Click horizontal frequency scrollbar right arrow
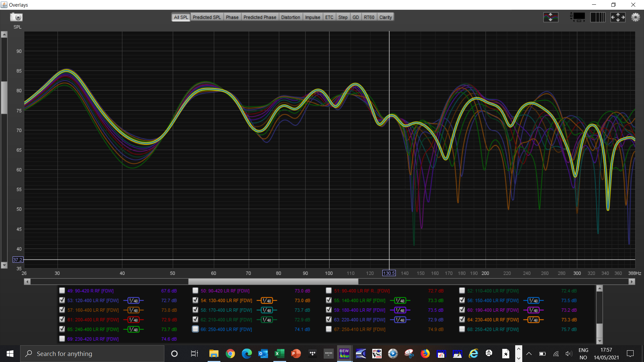Screen dimensions: 644x362 632,282
